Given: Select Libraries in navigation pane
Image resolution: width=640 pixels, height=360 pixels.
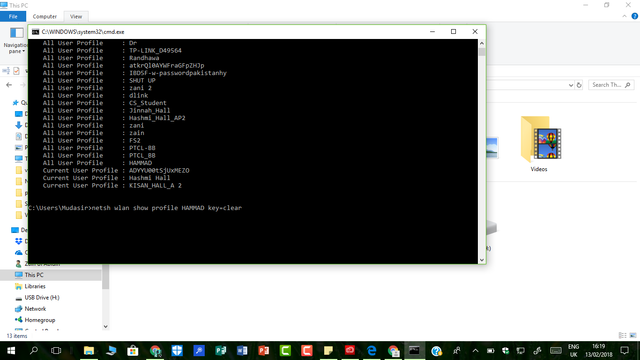Looking at the screenshot, I should coord(35,287).
